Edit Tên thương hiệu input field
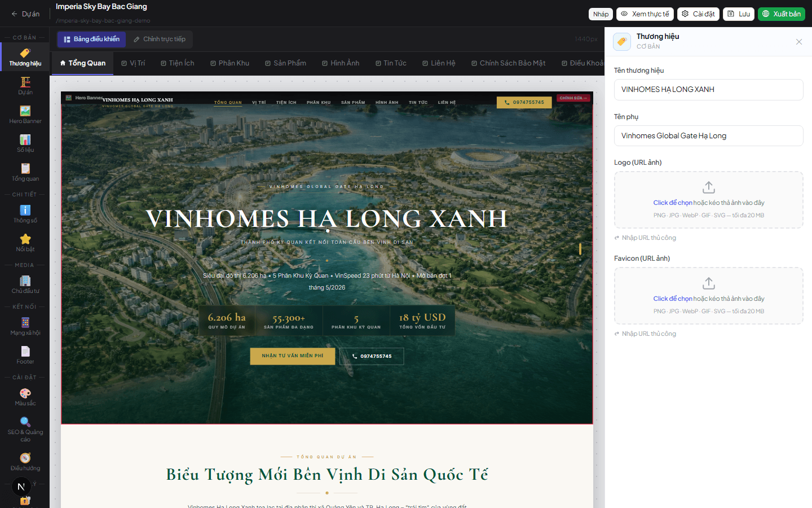This screenshot has width=812, height=508. point(708,90)
